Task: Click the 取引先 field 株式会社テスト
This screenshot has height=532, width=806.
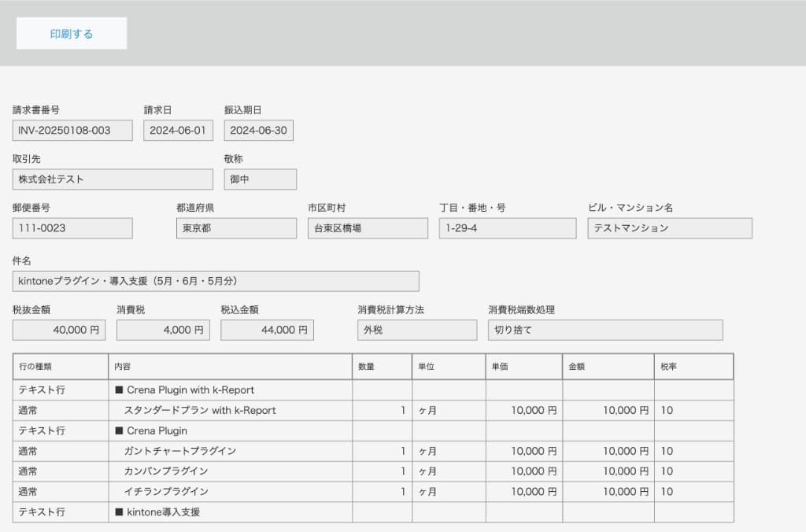Action: click(x=113, y=179)
